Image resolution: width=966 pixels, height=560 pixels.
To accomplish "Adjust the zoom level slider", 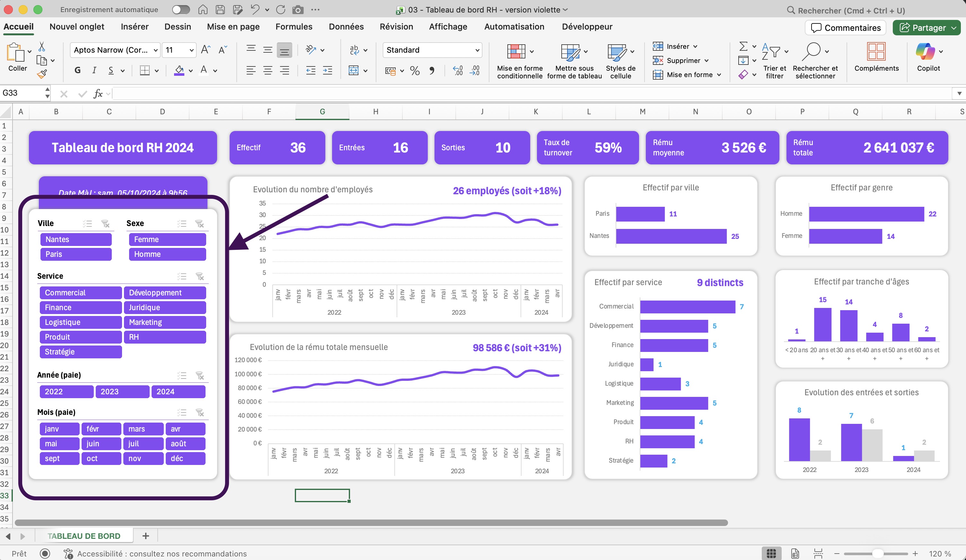I will tap(877, 553).
